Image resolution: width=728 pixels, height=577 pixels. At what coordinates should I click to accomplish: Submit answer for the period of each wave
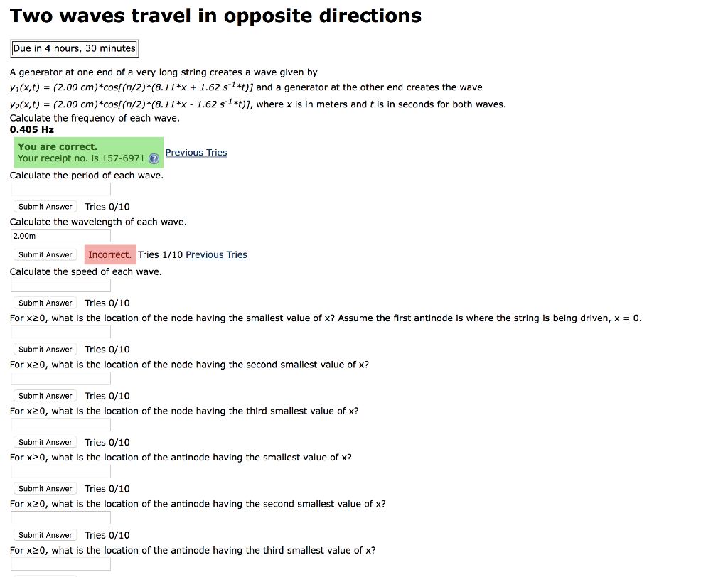(44, 206)
